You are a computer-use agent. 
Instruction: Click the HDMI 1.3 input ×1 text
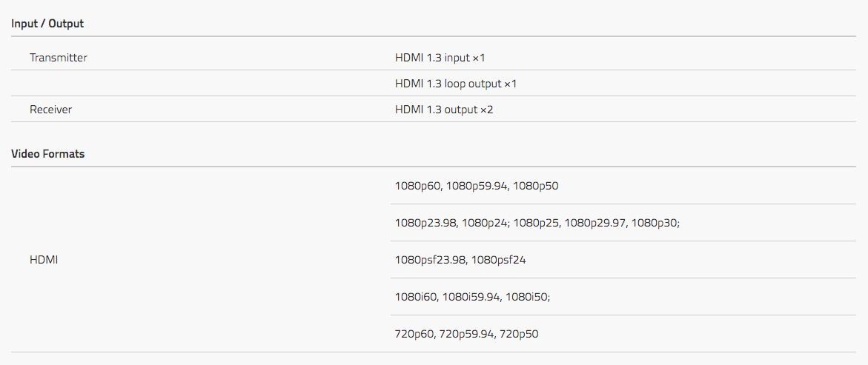440,58
